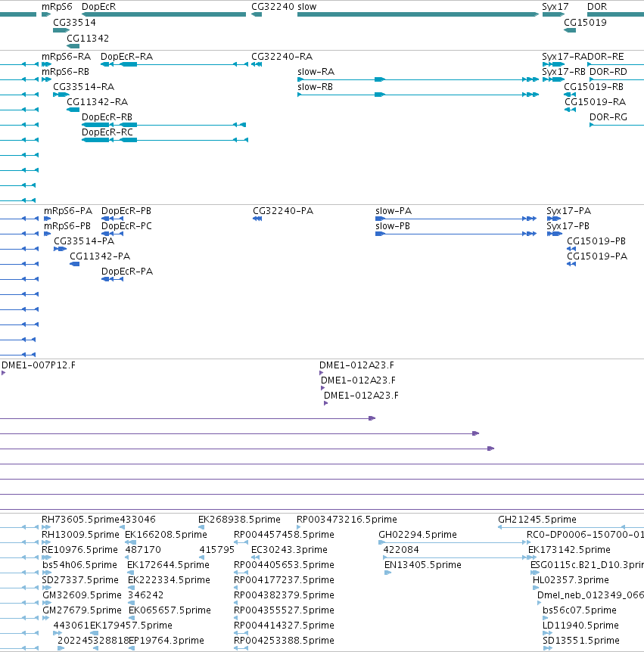Click EST EN13405.5prime
644x652 pixels.
pos(423,565)
